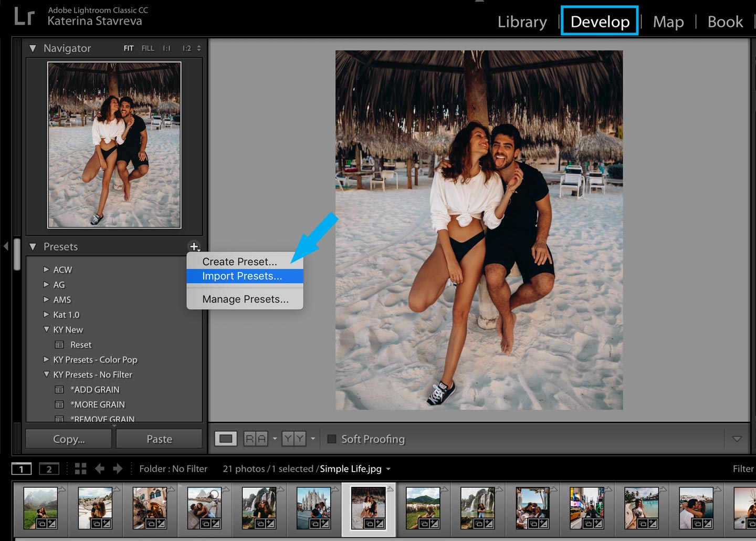Go forward with the filmstrip right arrow
756x541 pixels.
[x=118, y=469]
